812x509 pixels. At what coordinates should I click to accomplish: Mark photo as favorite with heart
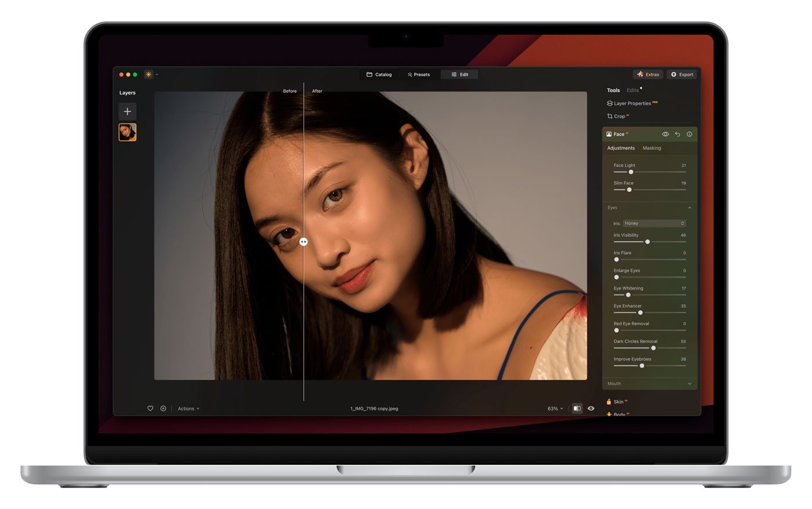coord(150,409)
